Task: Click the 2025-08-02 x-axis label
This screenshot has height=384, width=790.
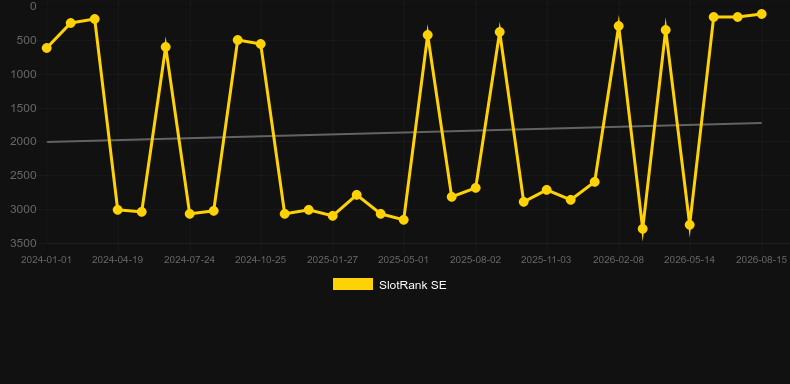Action: (x=475, y=260)
